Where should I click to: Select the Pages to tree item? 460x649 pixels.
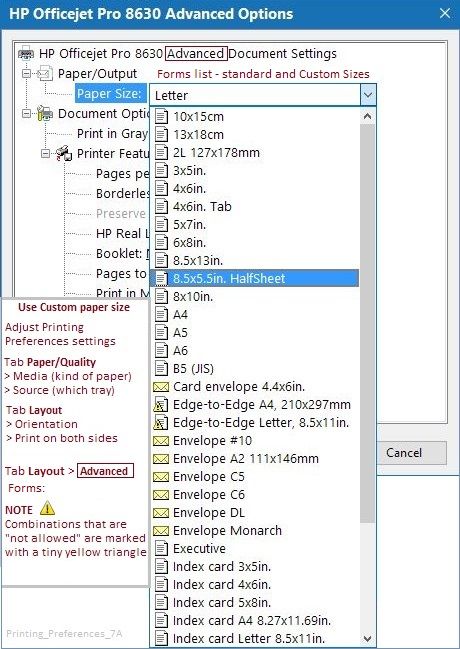coord(121,274)
